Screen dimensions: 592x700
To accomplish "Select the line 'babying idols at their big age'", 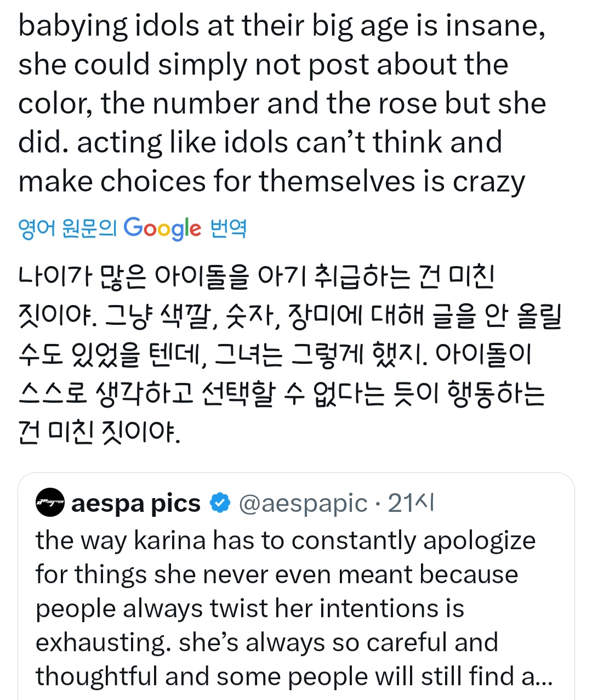I will click(282, 26).
